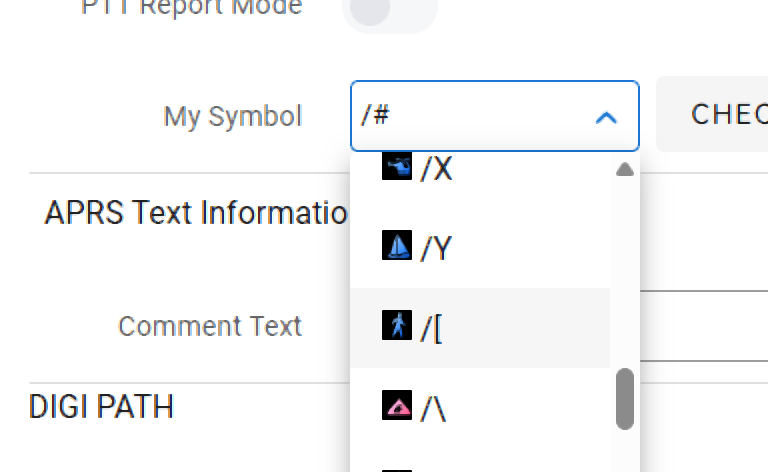Click the symbol list scrollbar thumb

[625, 398]
